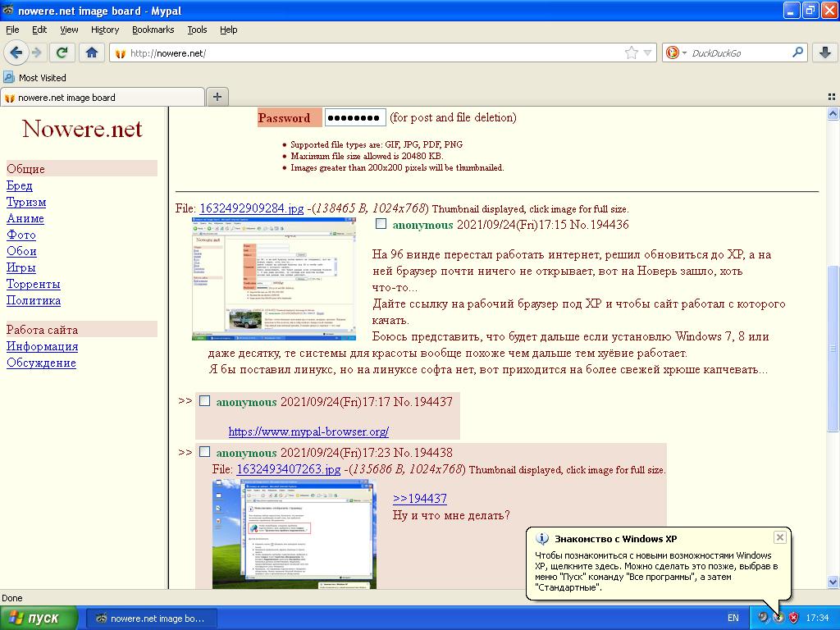Enlarge the XP desktop thumbnail in post 194438
840x630 pixels.
(294, 533)
